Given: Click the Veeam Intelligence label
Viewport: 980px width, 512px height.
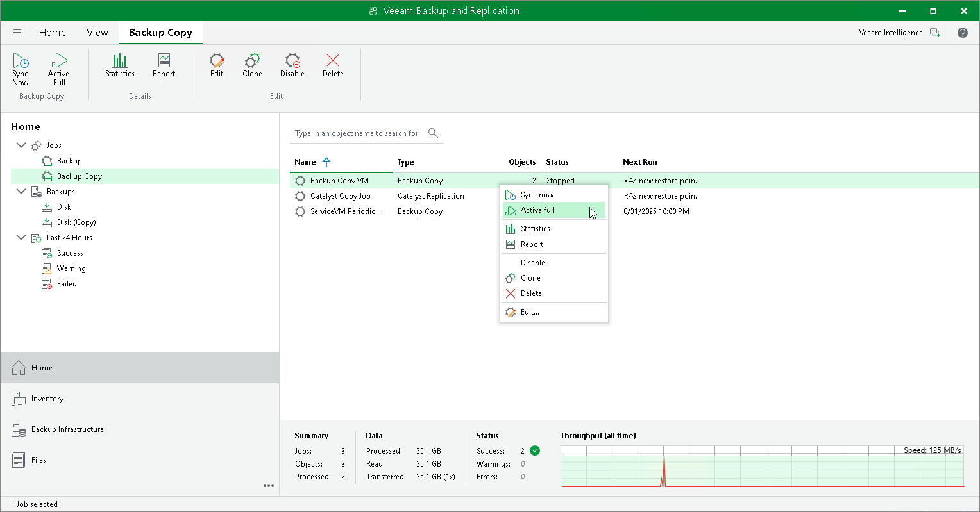Looking at the screenshot, I should (891, 33).
